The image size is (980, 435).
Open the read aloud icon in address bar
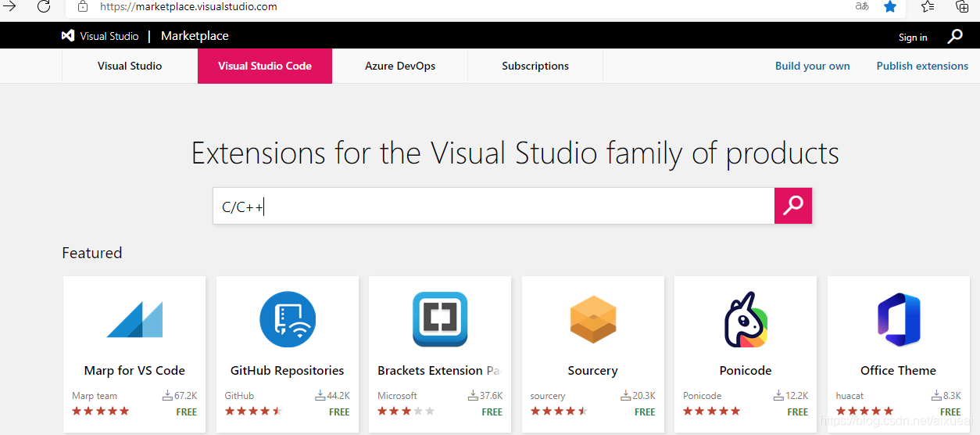tap(861, 6)
